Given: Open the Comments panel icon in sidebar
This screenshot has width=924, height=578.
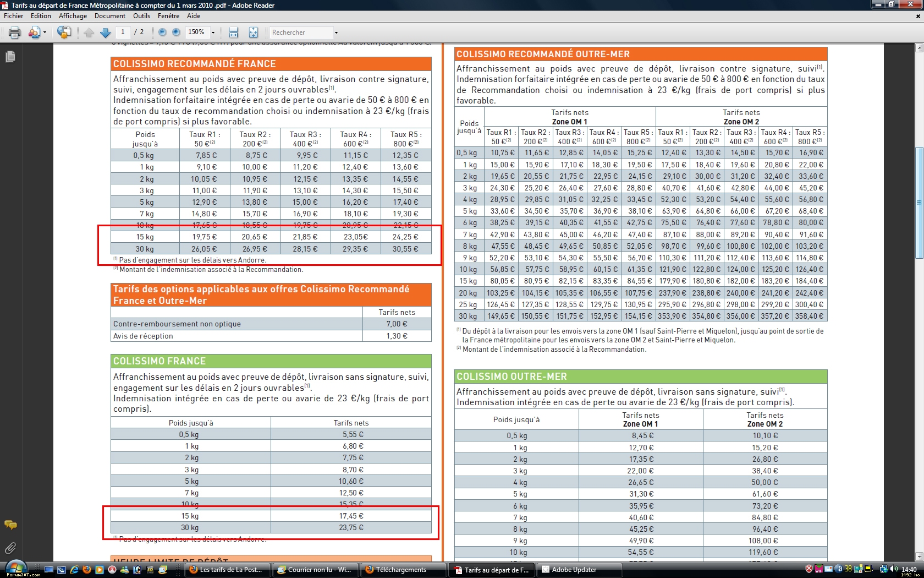Looking at the screenshot, I should [10, 525].
